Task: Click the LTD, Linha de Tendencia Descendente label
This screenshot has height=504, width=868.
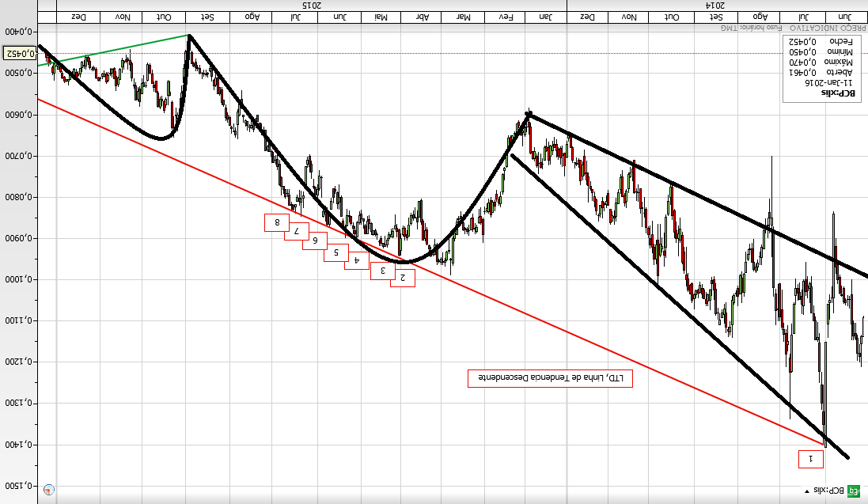Action: click(550, 378)
